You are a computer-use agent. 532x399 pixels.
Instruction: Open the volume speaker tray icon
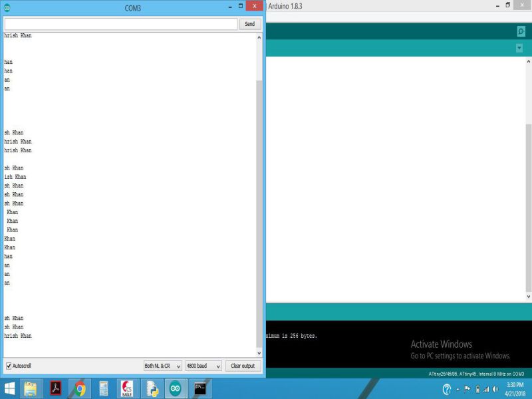coord(495,389)
